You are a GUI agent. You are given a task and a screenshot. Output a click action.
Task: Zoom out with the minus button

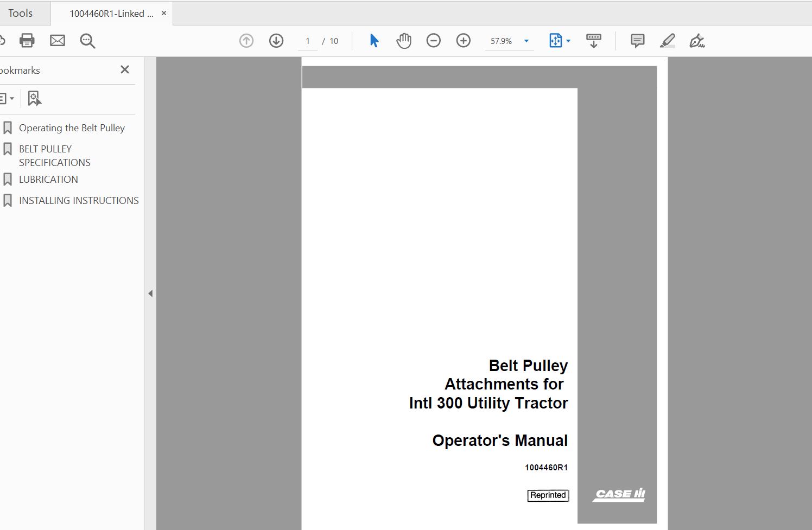click(x=433, y=41)
